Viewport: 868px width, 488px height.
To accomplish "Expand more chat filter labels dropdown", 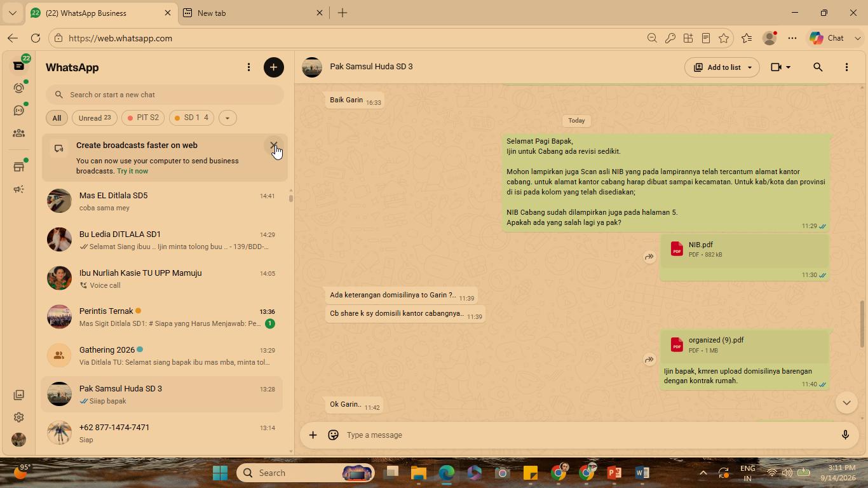I will [x=227, y=118].
